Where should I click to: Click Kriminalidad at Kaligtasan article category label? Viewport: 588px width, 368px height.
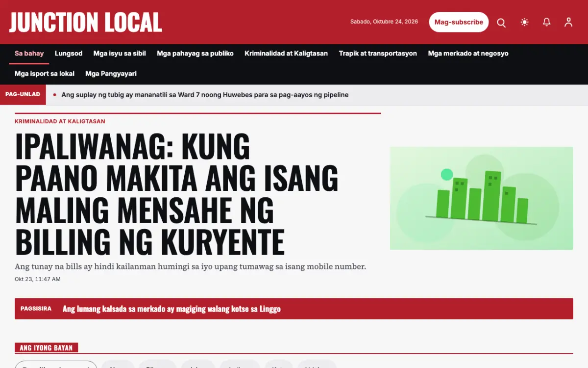click(x=60, y=121)
